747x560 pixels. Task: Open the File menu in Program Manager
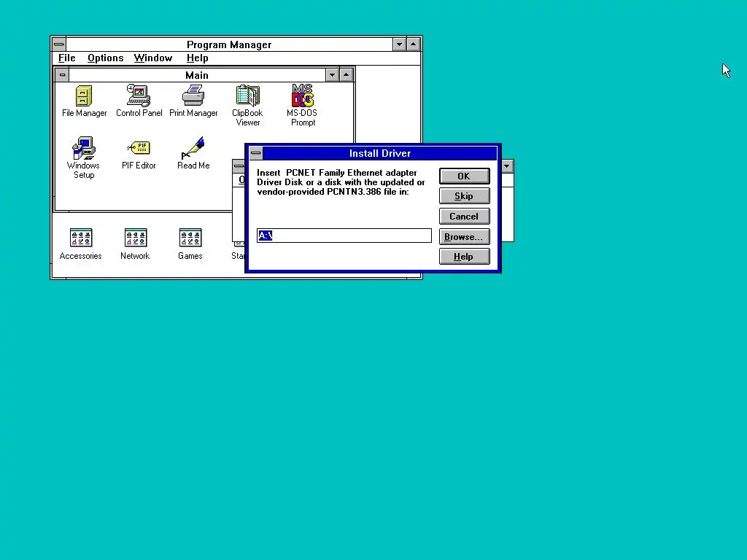66,58
